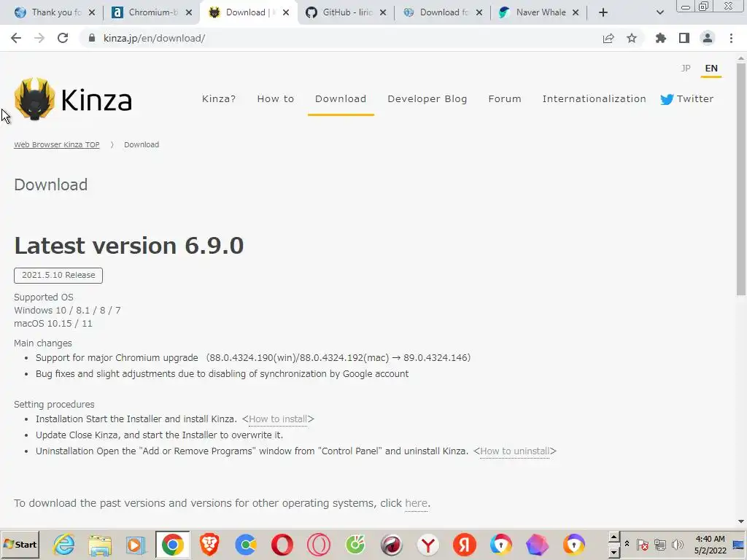
Task: Open the How to uninstall link
Action: 514,451
